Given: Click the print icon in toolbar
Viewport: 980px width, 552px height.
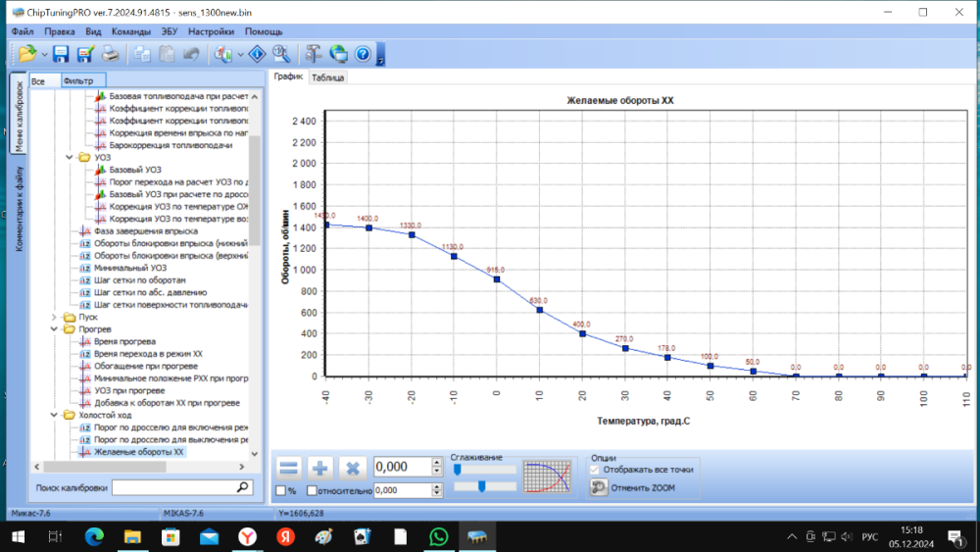Looking at the screenshot, I should pos(112,54).
